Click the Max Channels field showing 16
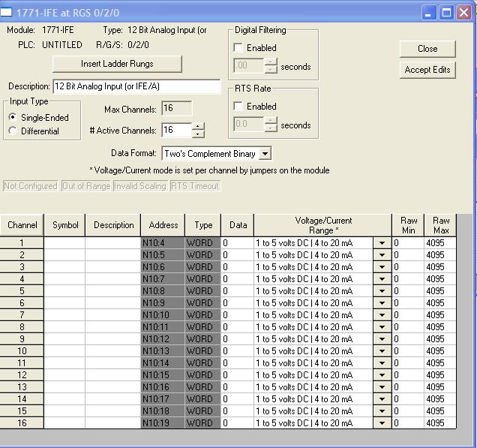Image resolution: width=477 pixels, height=448 pixels. [x=177, y=108]
